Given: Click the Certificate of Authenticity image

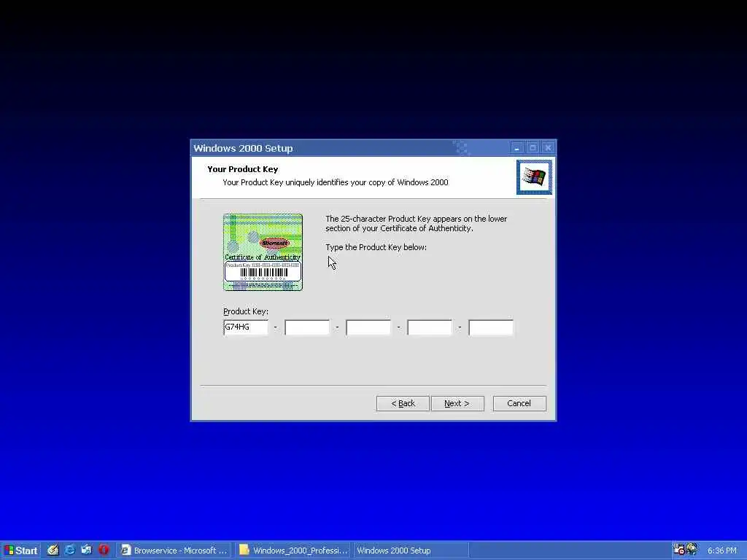Looking at the screenshot, I should tap(263, 252).
